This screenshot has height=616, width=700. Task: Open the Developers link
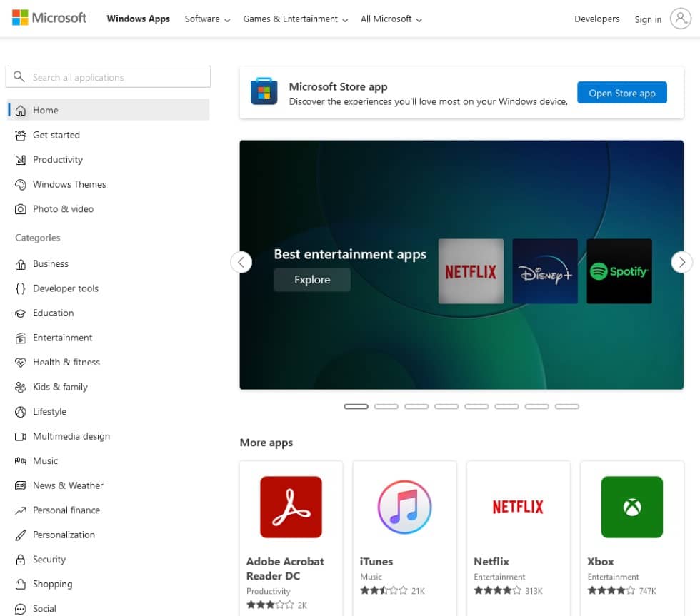tap(597, 19)
